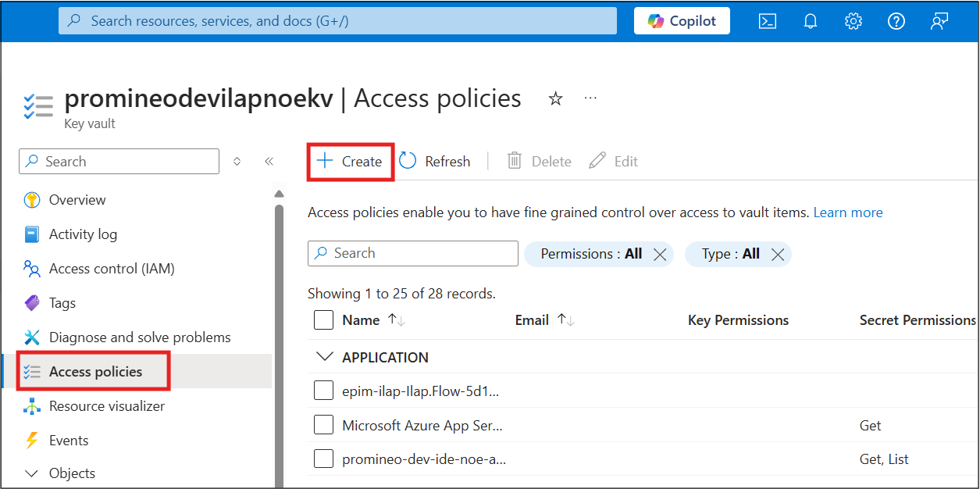This screenshot has width=980, height=489.
Task: Collapse the sidebar with double chevron
Action: [269, 162]
